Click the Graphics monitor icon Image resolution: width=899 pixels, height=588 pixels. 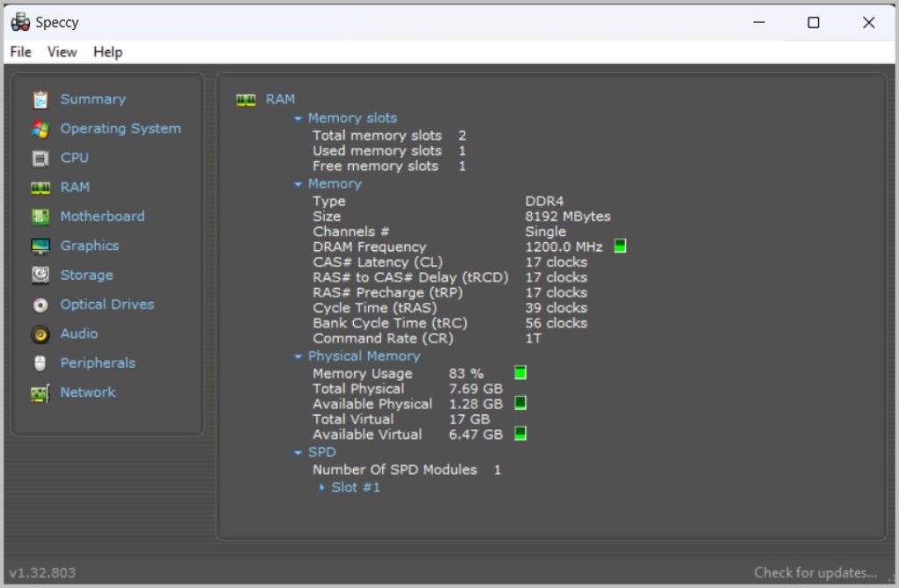(40, 246)
